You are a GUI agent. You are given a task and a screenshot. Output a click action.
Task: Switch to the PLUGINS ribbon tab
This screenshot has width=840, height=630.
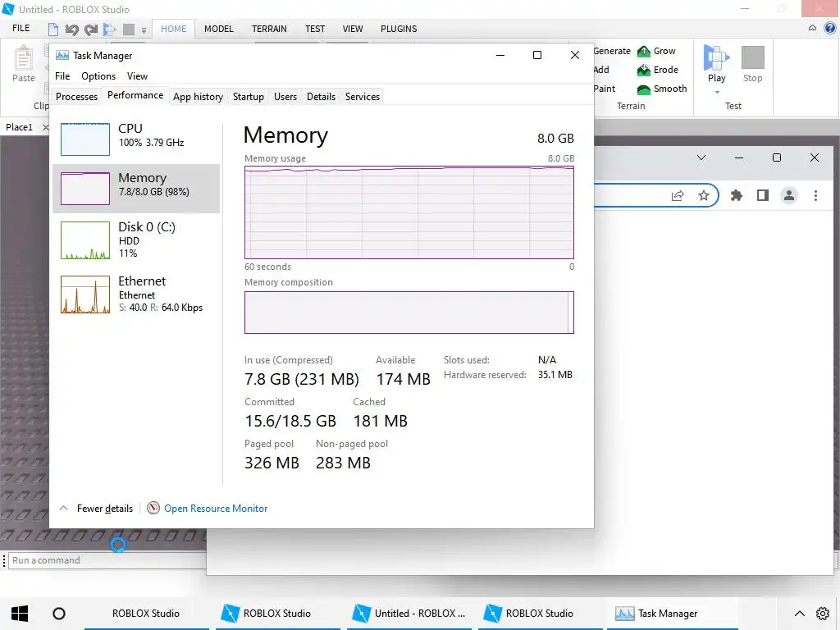399,29
